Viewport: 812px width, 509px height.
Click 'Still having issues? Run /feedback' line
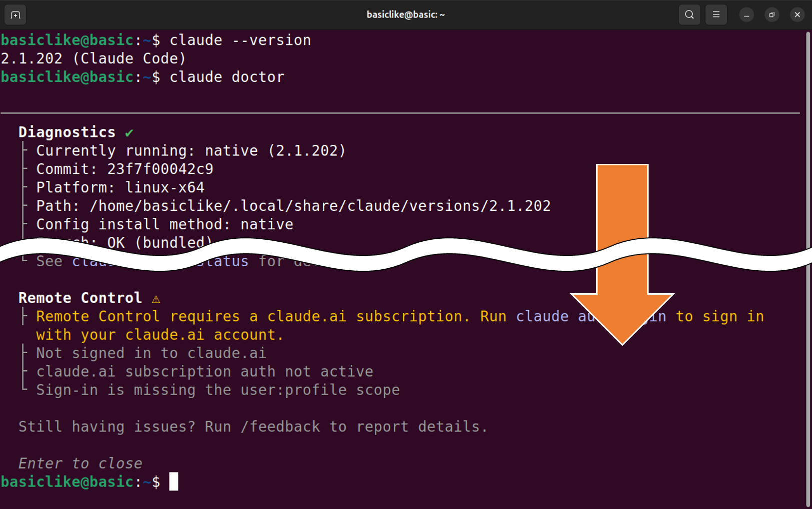[253, 427]
